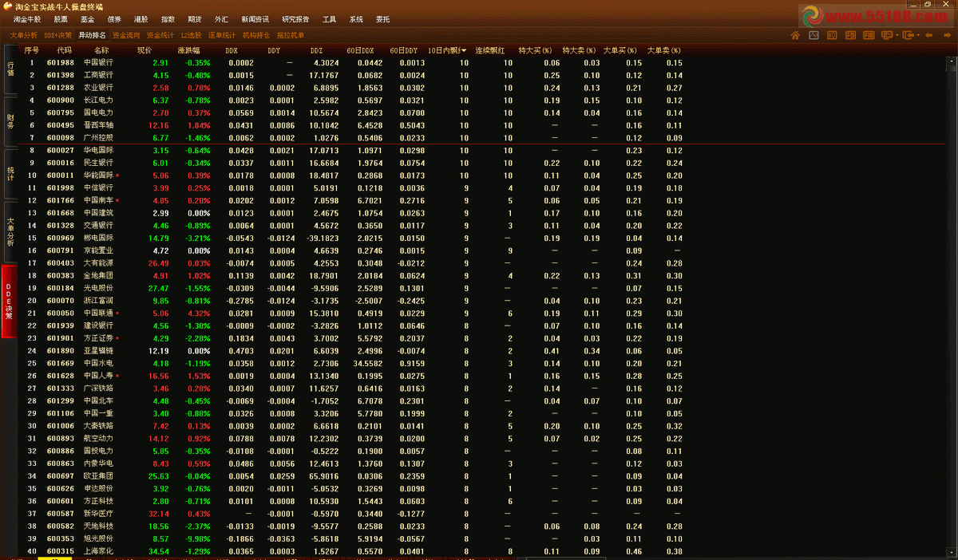
Task: Sort by the 代码 column header
Action: point(64,50)
